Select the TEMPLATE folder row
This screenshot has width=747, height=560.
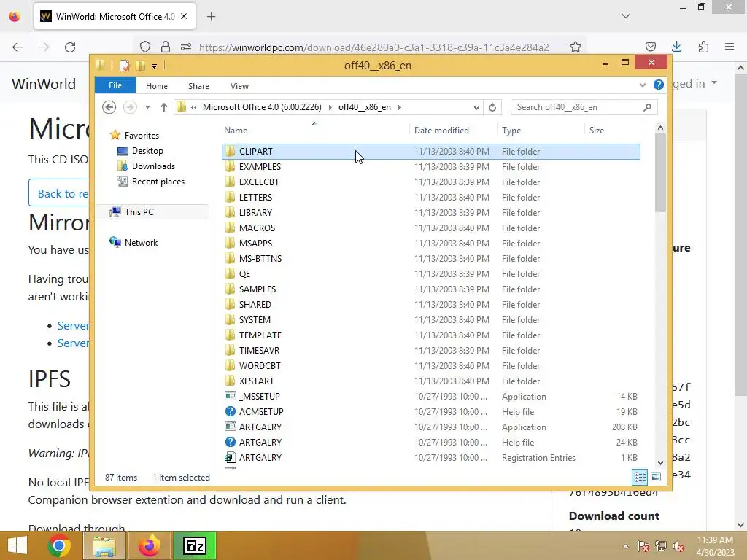pyautogui.click(x=430, y=335)
